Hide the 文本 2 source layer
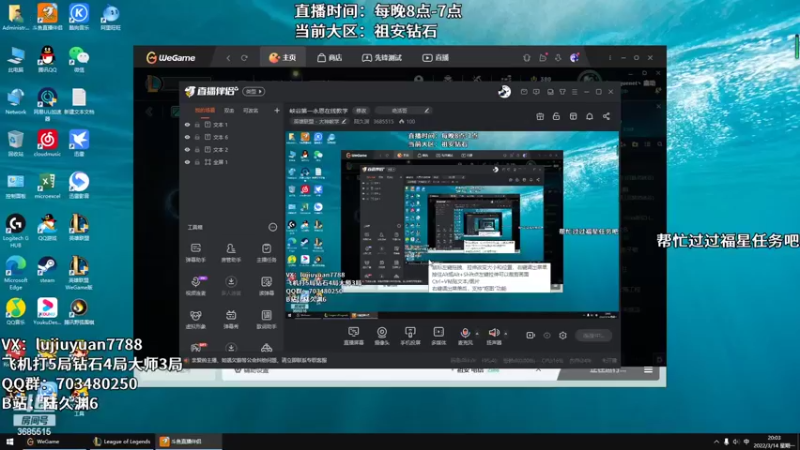The image size is (800, 450). pos(187,149)
